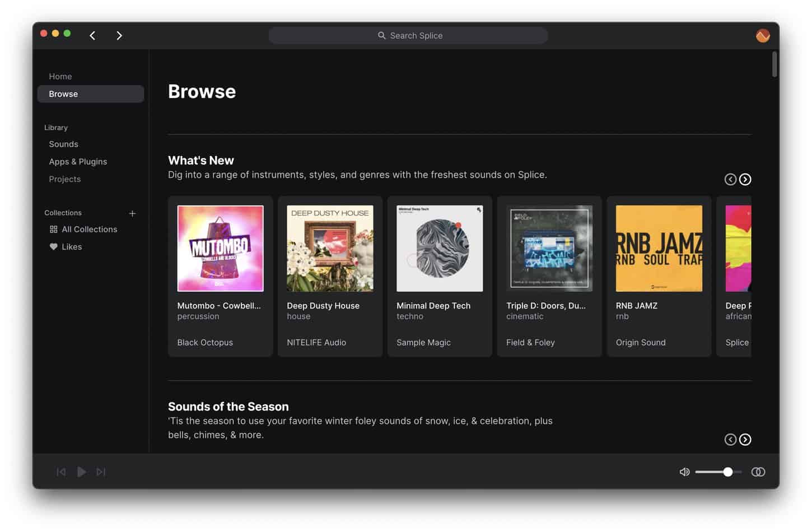Open the RNB JAMZ cover
The width and height of the screenshot is (812, 532).
(x=659, y=248)
